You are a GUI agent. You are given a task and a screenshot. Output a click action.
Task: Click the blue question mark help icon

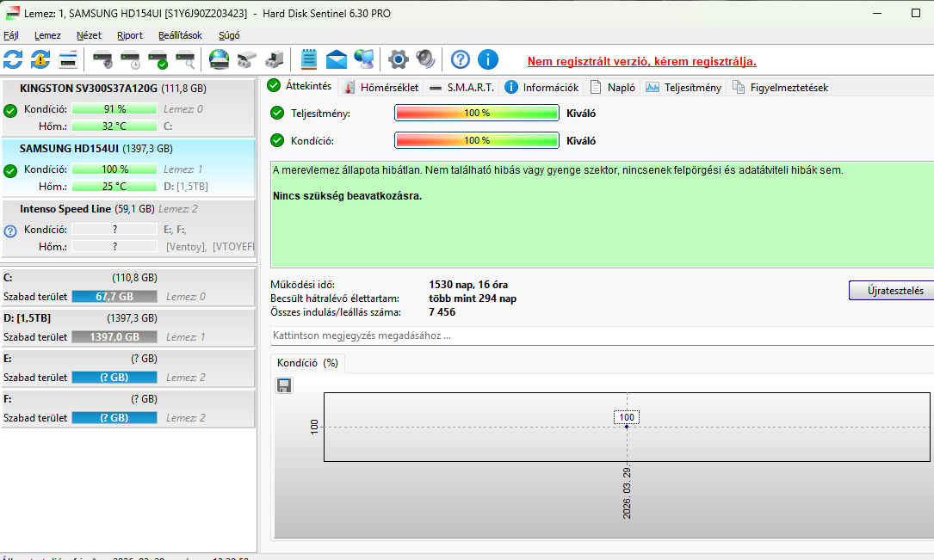click(460, 59)
